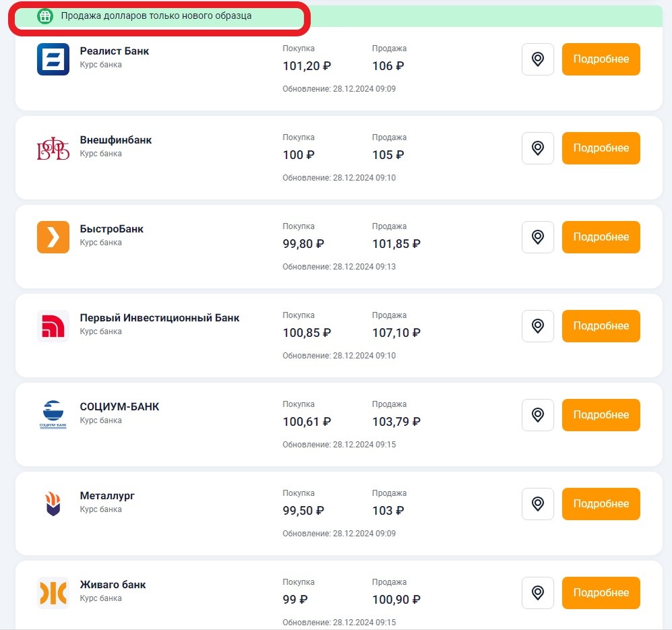This screenshot has height=630, width=672.
Task: Click the Металлург bank map pin
Action: click(537, 504)
